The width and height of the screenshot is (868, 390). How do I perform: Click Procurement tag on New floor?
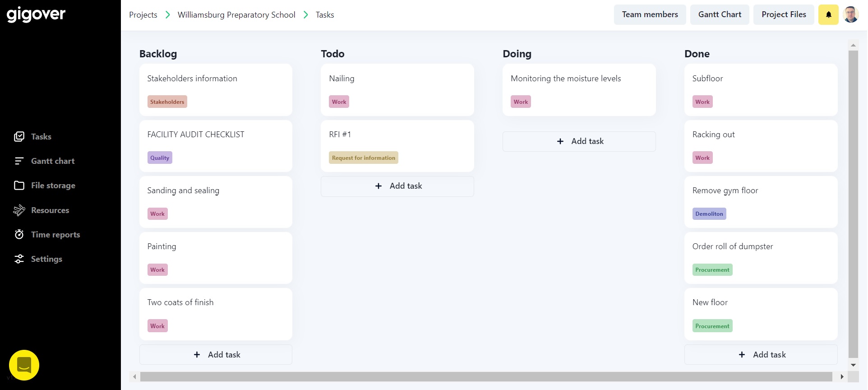[712, 326]
